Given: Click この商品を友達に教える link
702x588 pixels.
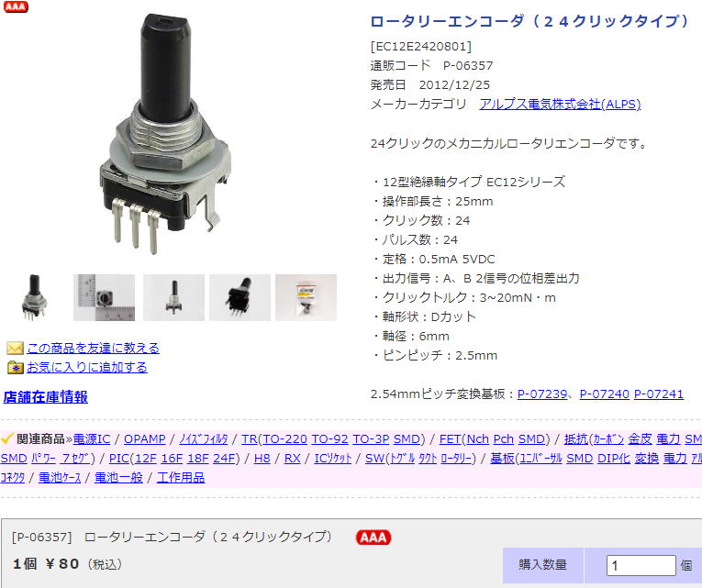Looking at the screenshot, I should 93,349.
